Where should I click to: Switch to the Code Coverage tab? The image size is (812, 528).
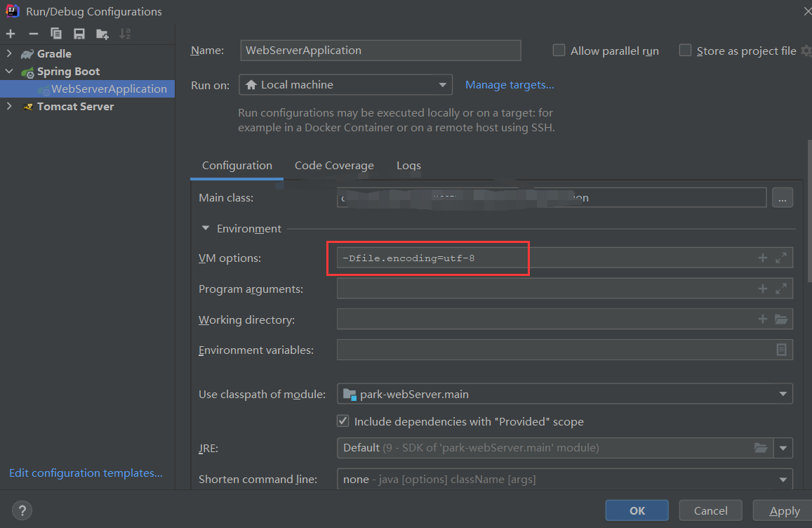pos(334,166)
